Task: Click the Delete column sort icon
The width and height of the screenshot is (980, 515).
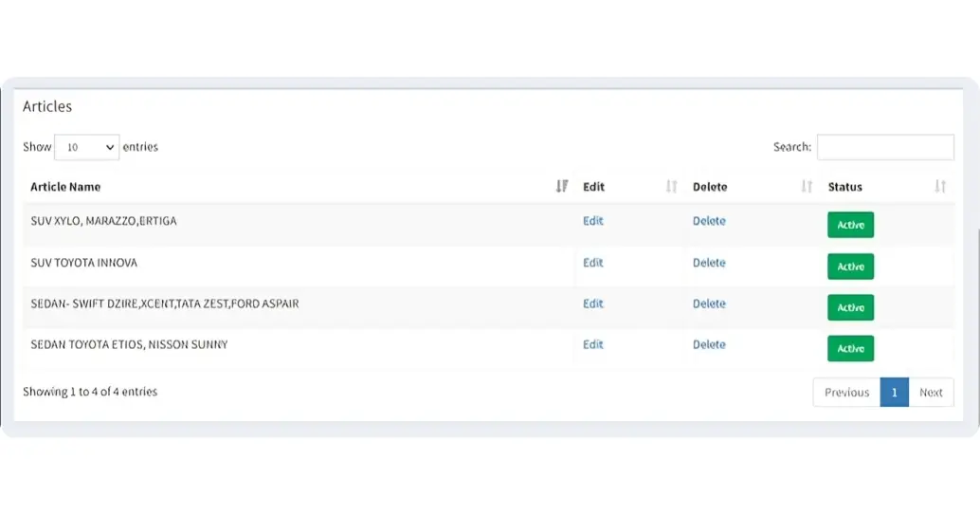Action: (x=808, y=187)
